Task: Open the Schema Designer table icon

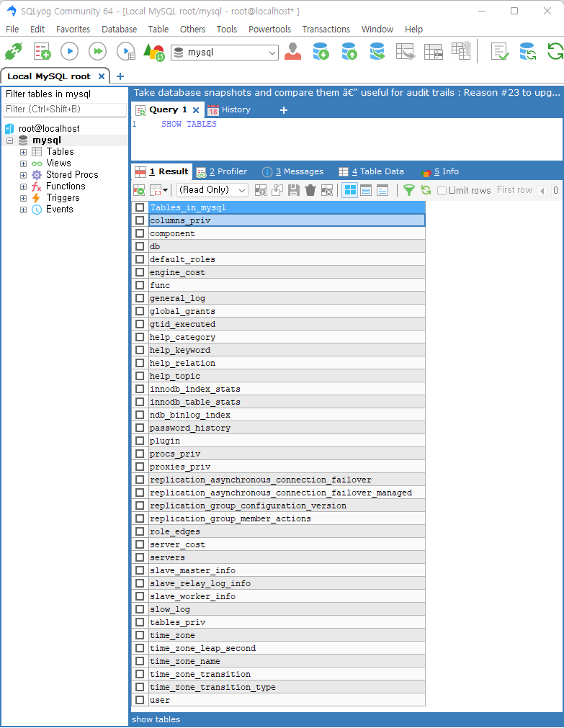Action: [434, 51]
